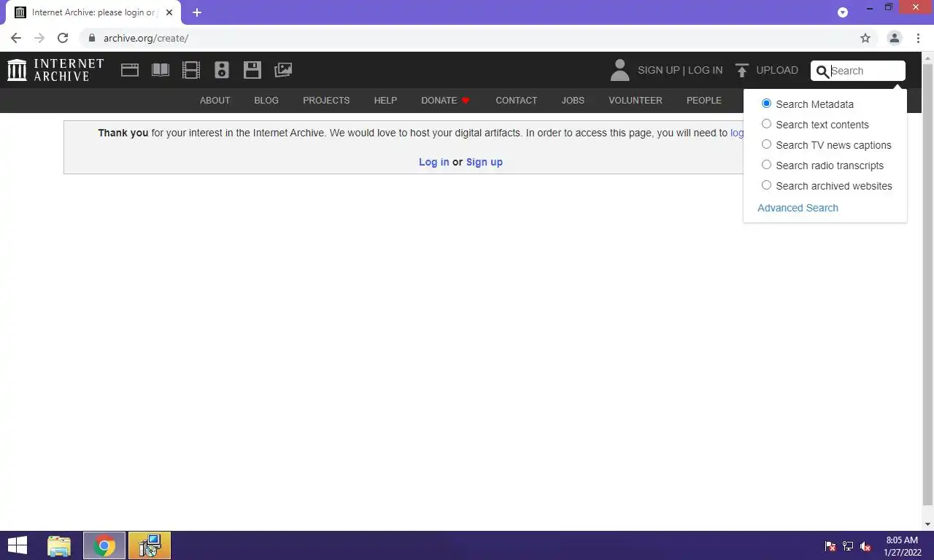Viewport: 934px width, 560px height.
Task: Open the Images picture icon
Action: pos(283,70)
